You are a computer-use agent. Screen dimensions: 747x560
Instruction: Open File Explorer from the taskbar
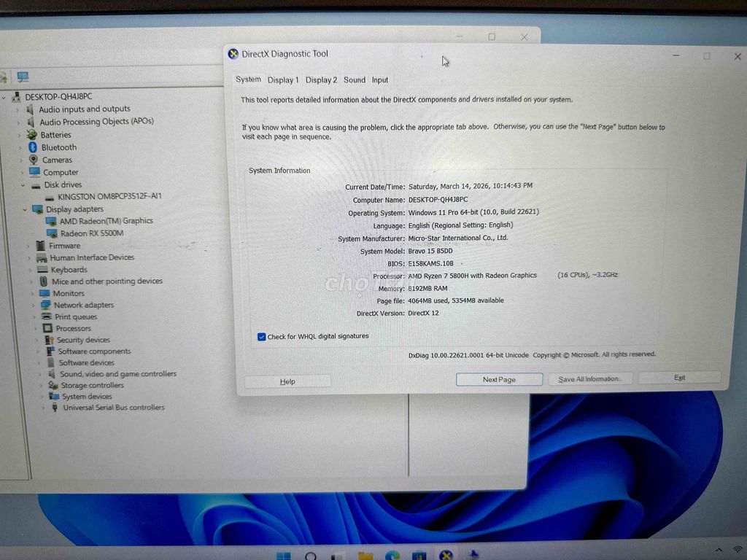(x=365, y=556)
